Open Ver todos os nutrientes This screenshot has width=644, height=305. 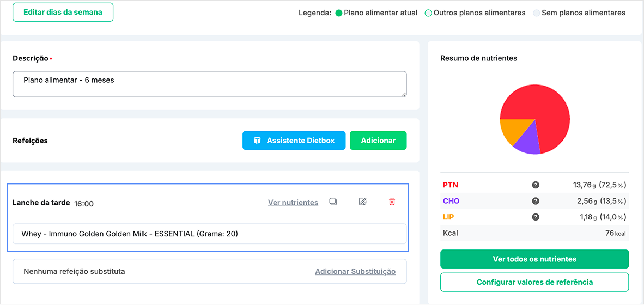point(534,259)
